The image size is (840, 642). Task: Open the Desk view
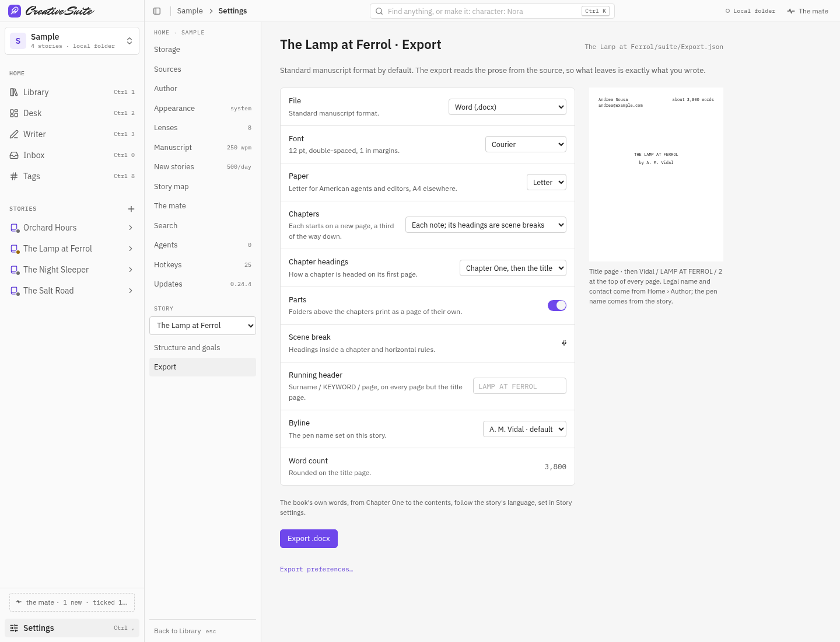point(72,113)
